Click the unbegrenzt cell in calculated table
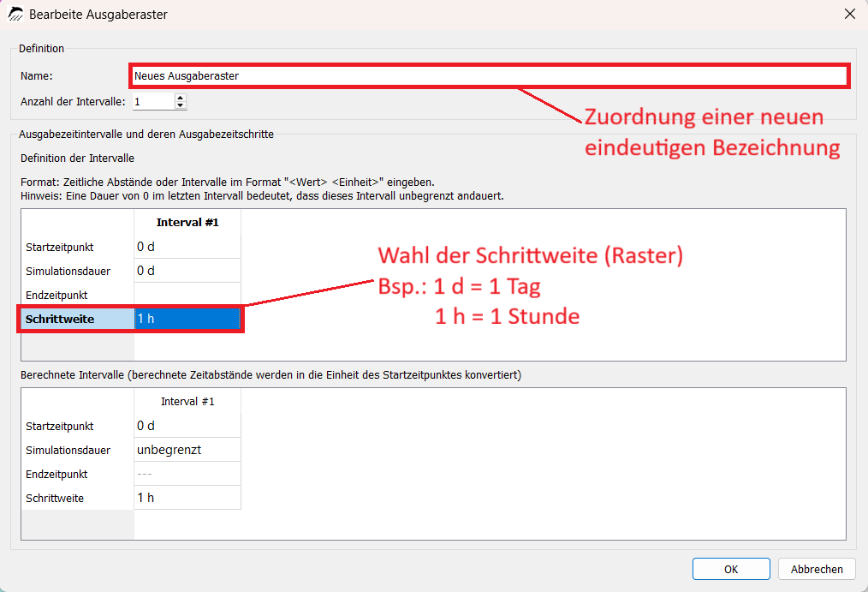868x592 pixels. pos(187,450)
